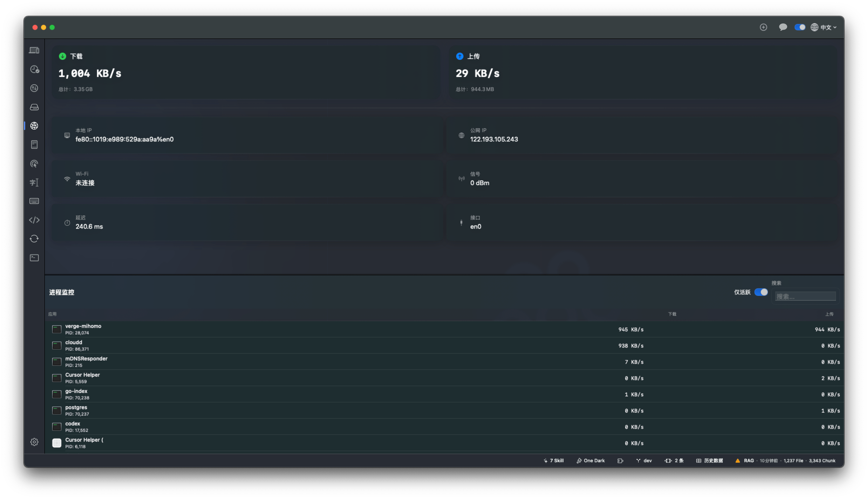Open the keyboard sidebar icon

[x=34, y=201]
